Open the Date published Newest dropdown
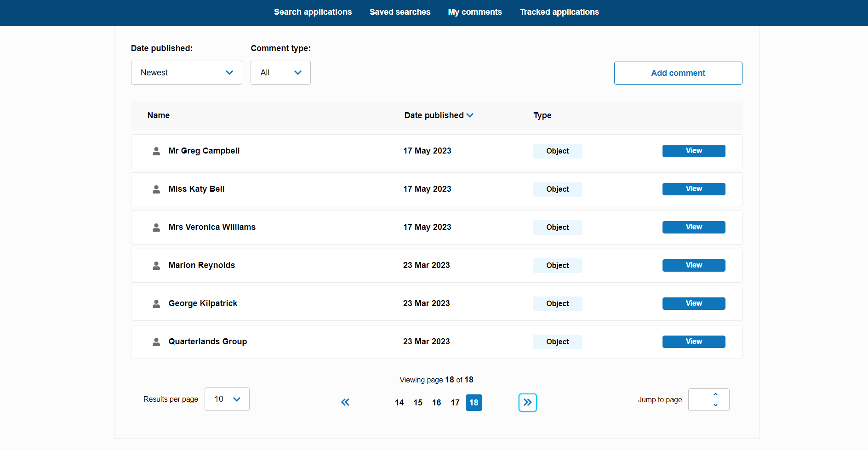This screenshot has width=868, height=450. tap(187, 73)
